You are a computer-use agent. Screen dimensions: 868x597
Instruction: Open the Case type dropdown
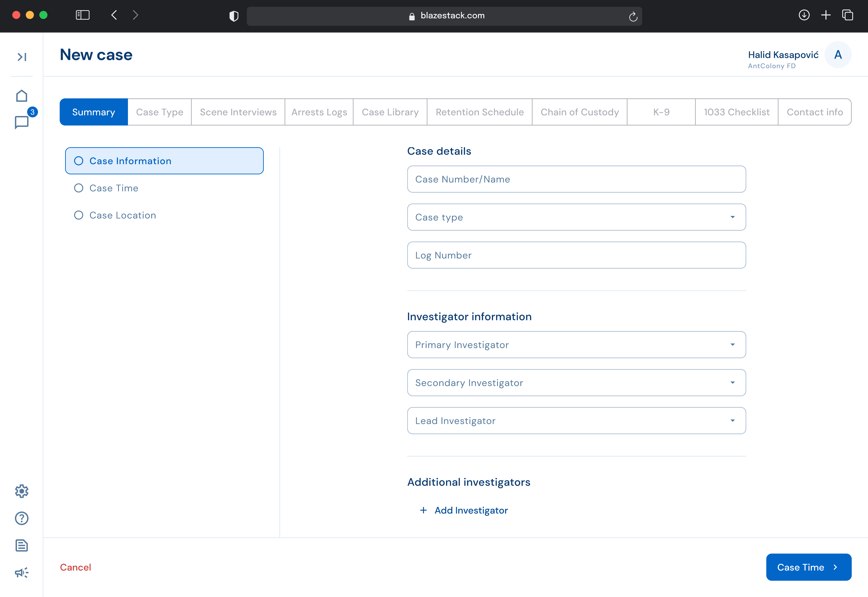click(576, 217)
